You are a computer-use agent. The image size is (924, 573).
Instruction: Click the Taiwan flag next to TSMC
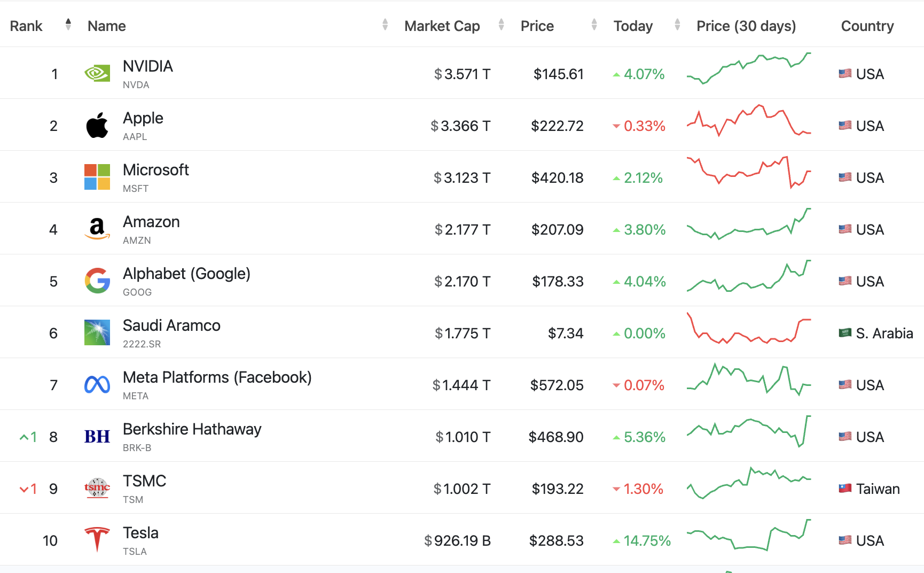pos(845,488)
